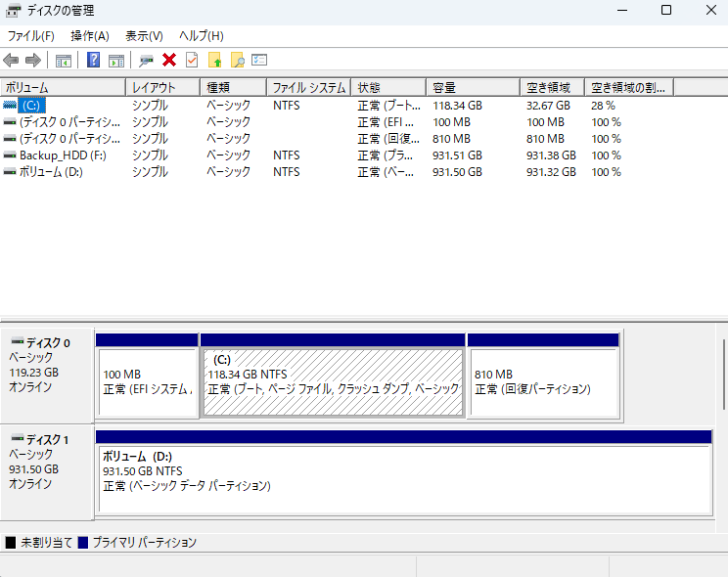Viewport: 728px width, 577px height.
Task: Sort by the ファイル システム column header
Action: (308, 87)
